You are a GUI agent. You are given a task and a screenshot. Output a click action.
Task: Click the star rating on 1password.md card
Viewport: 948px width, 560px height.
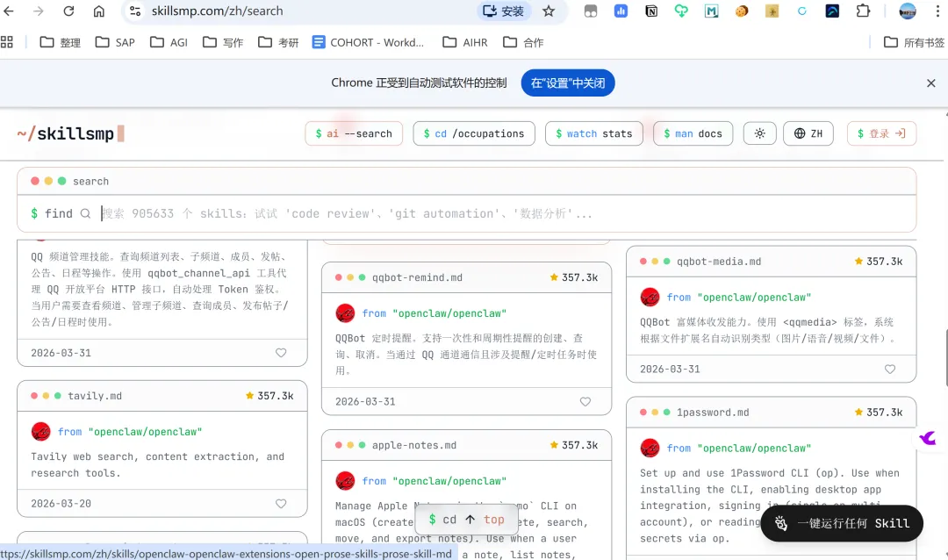click(879, 413)
